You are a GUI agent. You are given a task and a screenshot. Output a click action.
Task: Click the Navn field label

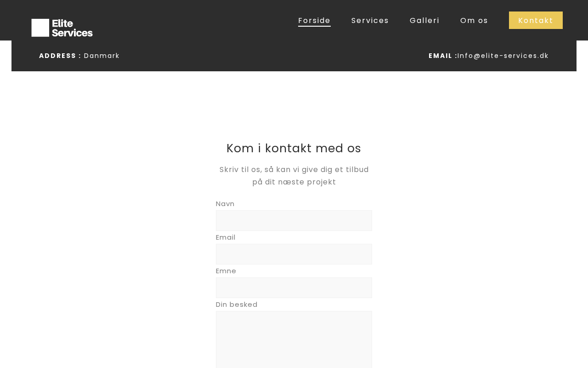point(225,204)
